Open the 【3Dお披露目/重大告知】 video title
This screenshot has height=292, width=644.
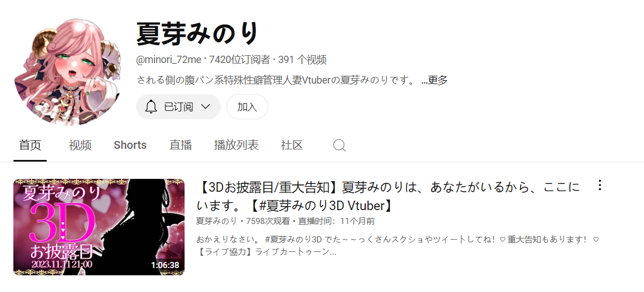tap(388, 196)
